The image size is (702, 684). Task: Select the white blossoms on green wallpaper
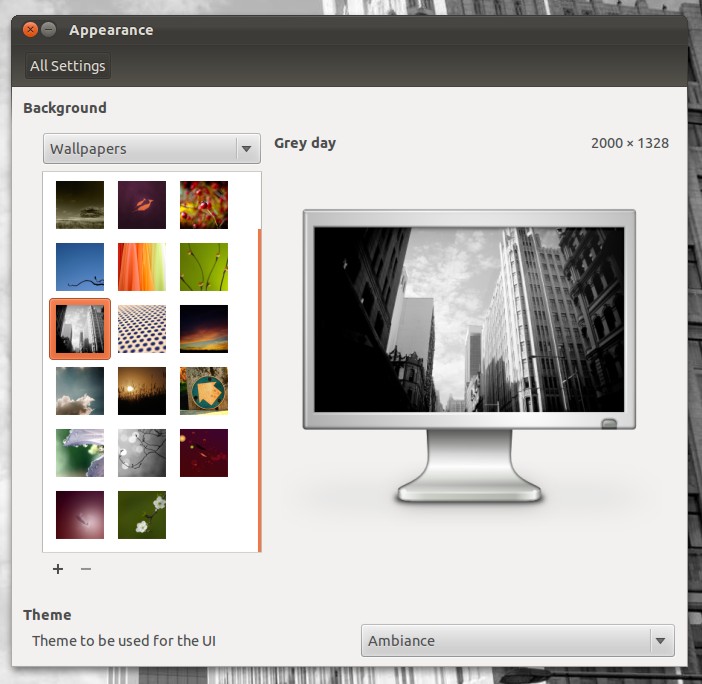coord(142,515)
